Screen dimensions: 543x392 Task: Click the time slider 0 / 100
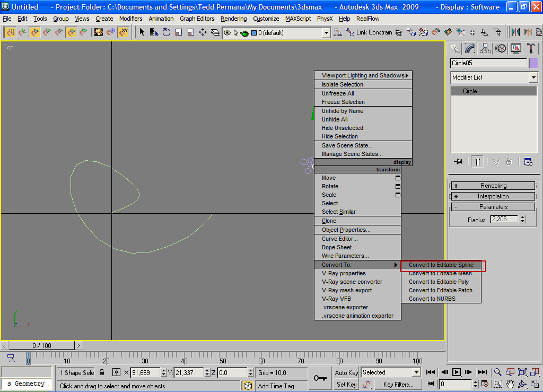point(41,346)
